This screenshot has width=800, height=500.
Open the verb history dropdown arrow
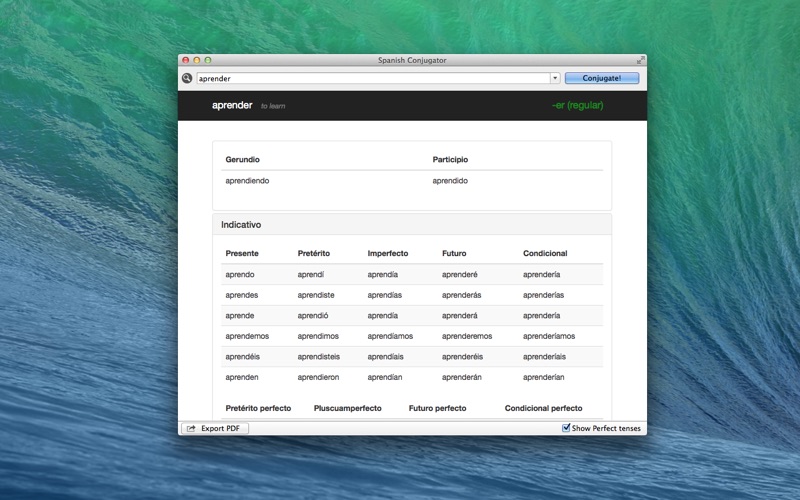pyautogui.click(x=555, y=78)
